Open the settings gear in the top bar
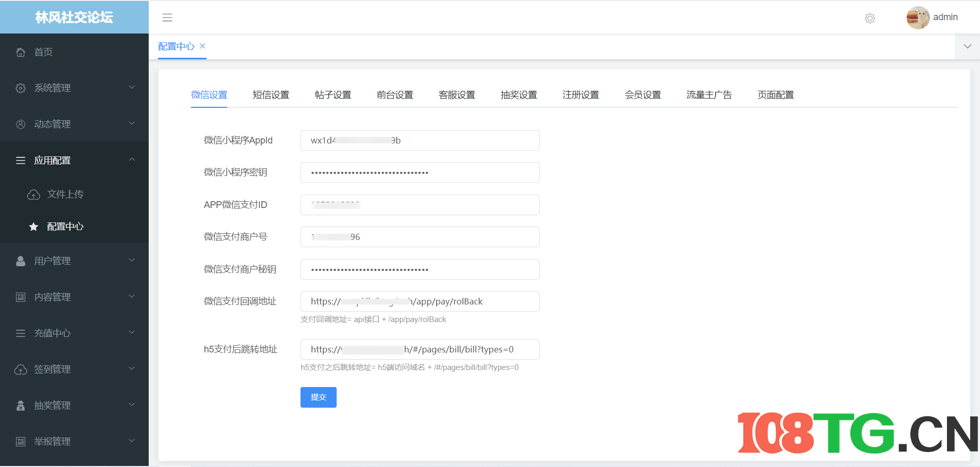 coord(870,18)
